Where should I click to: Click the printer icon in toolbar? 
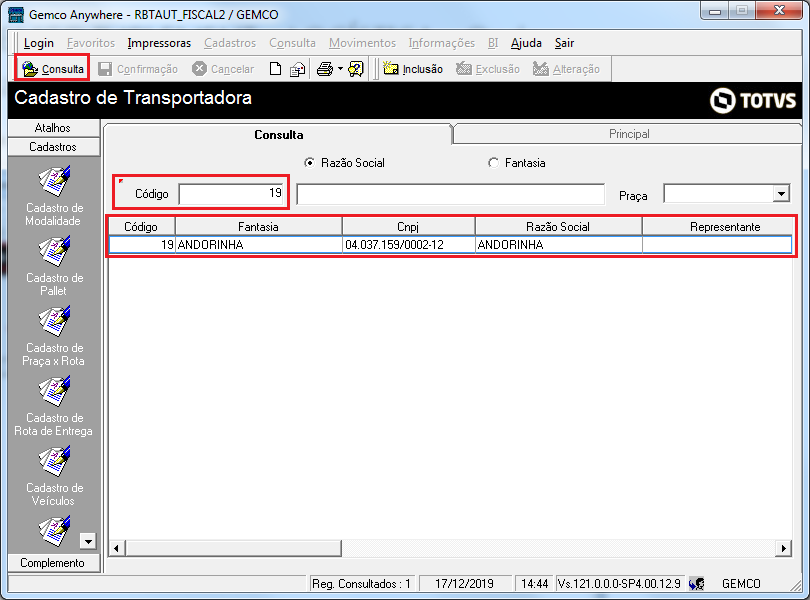coord(325,69)
